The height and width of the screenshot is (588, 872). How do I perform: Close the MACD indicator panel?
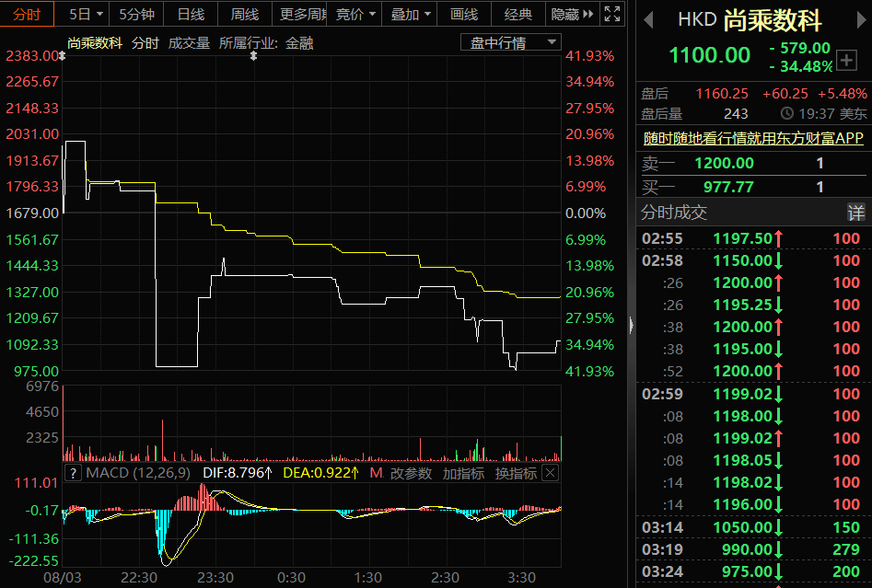550,473
